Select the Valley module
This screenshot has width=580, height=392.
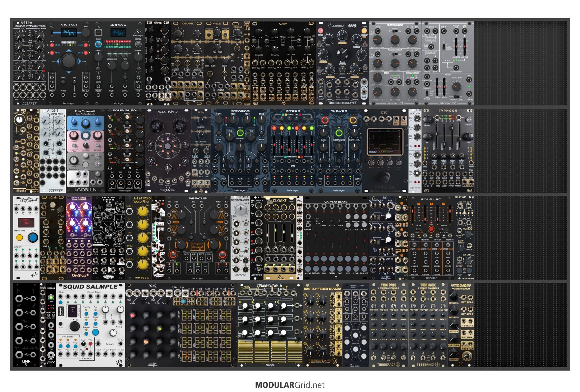point(217,63)
